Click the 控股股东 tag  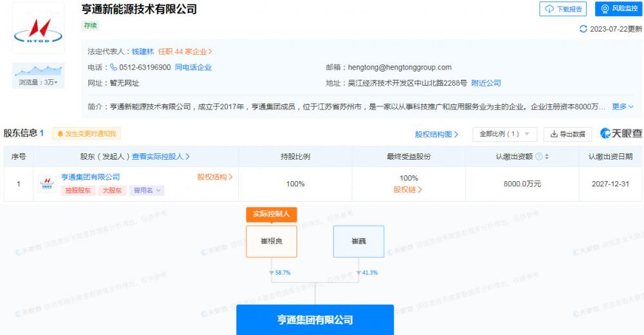coord(78,190)
